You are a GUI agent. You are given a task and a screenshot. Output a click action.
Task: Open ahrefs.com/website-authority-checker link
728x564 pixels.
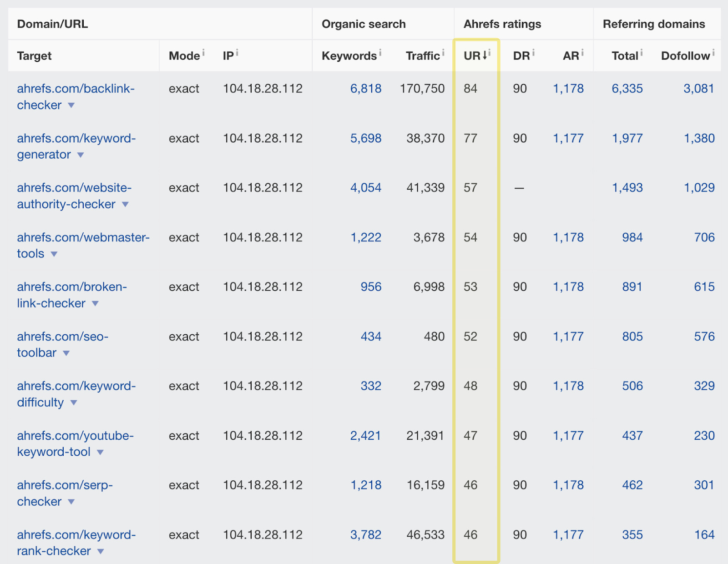[74, 196]
